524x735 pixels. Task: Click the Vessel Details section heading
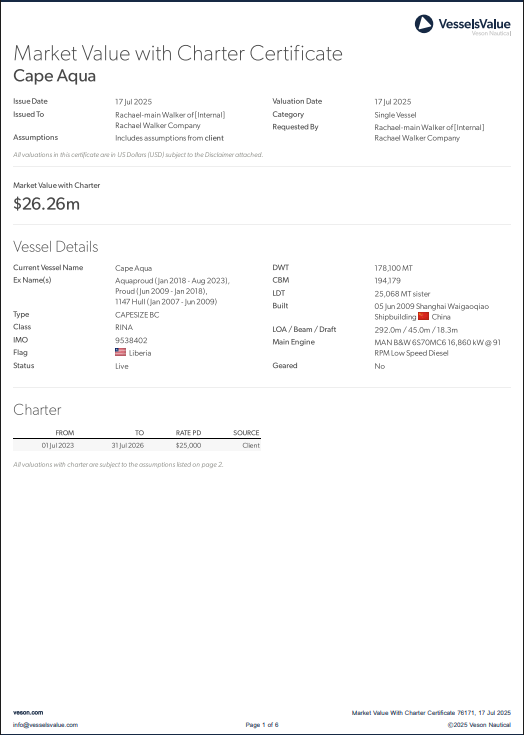[x=56, y=247]
